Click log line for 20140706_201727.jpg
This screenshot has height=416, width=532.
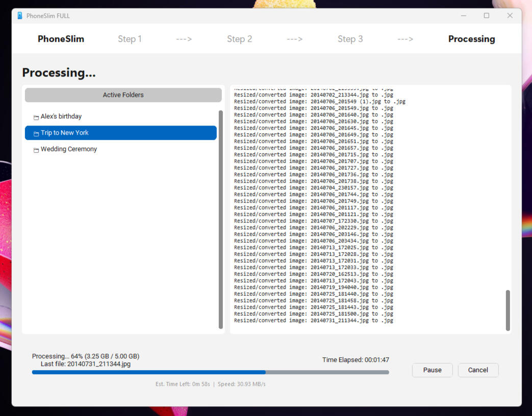click(x=314, y=168)
